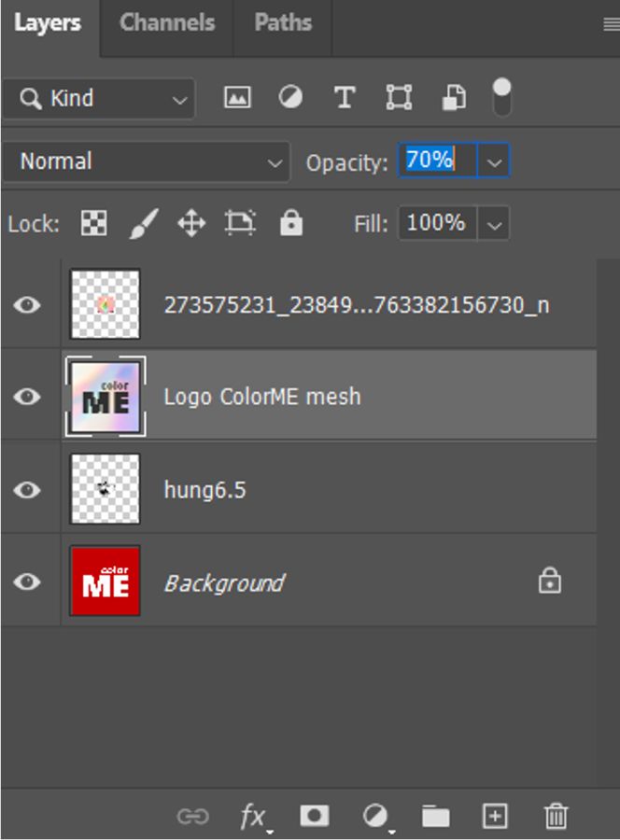The width and height of the screenshot is (620, 840).
Task: Toggle layer filtering on/off switch
Action: tap(501, 97)
